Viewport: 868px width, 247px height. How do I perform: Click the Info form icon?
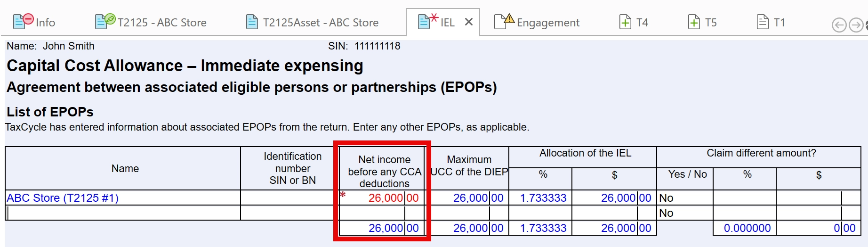23,21
